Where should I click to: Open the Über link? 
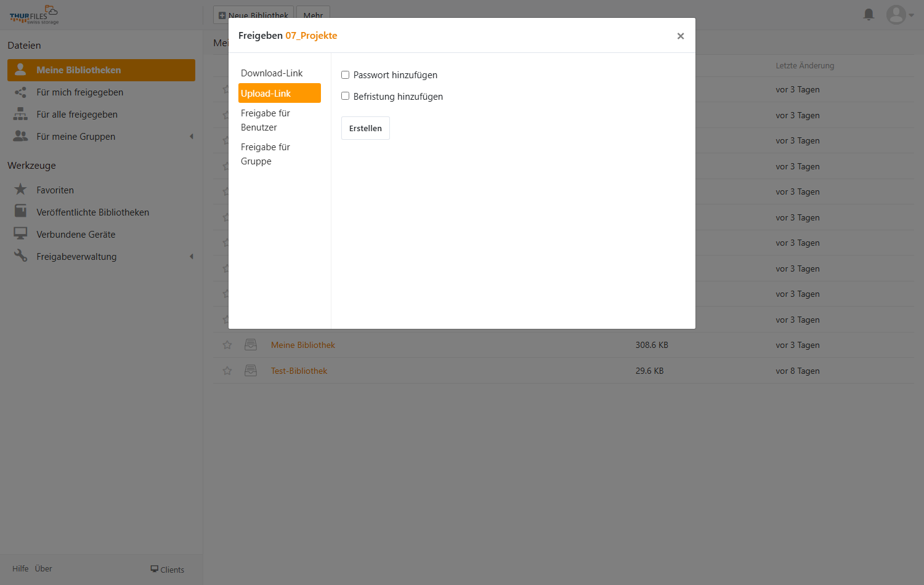point(44,569)
